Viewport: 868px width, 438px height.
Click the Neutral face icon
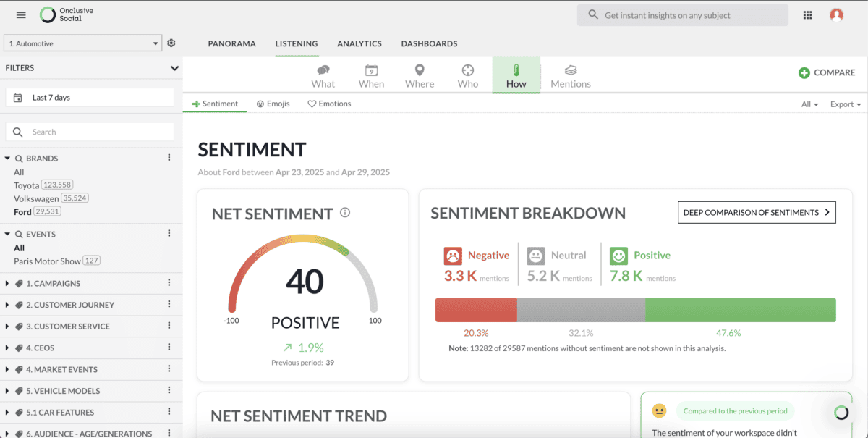(536, 256)
